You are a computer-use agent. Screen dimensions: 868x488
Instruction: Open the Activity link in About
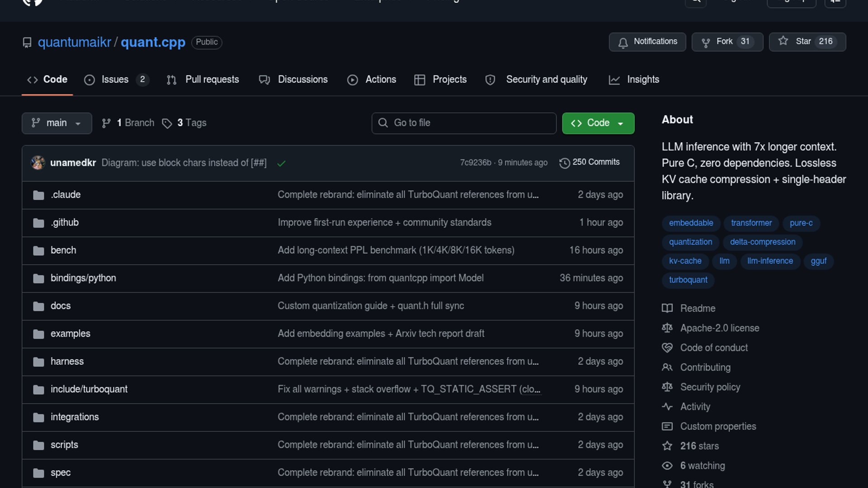695,407
